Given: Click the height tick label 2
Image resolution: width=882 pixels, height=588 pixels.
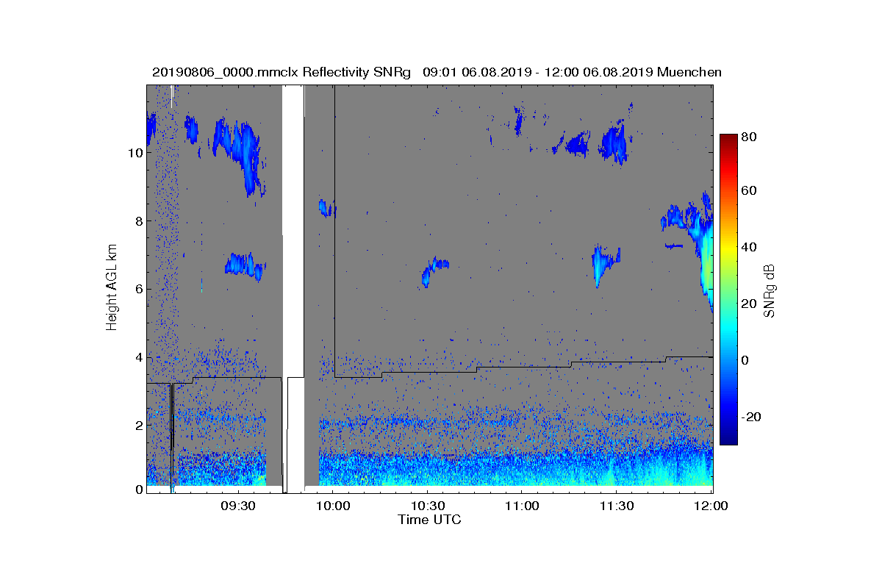Looking at the screenshot, I should (138, 426).
